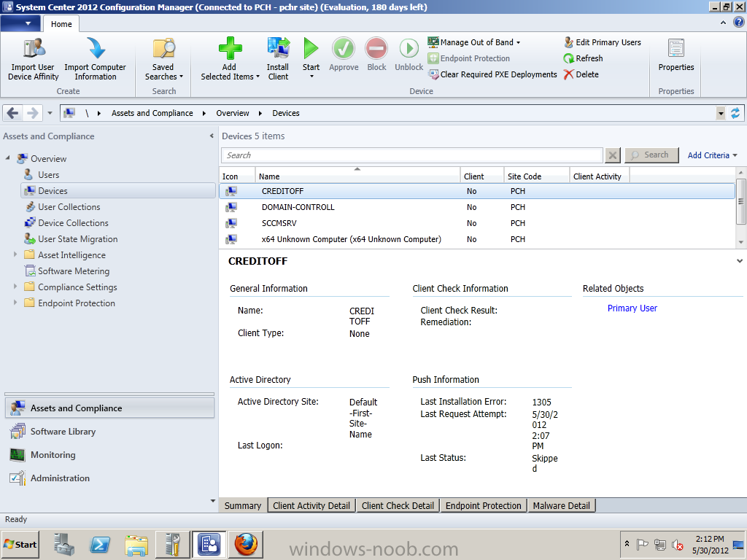Click the Approve checkmark icon
747x560 pixels.
tap(344, 48)
